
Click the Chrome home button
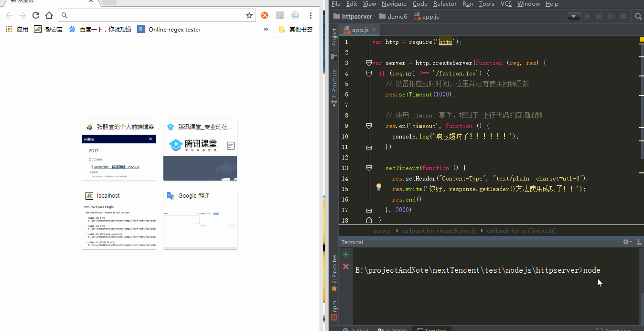click(49, 15)
